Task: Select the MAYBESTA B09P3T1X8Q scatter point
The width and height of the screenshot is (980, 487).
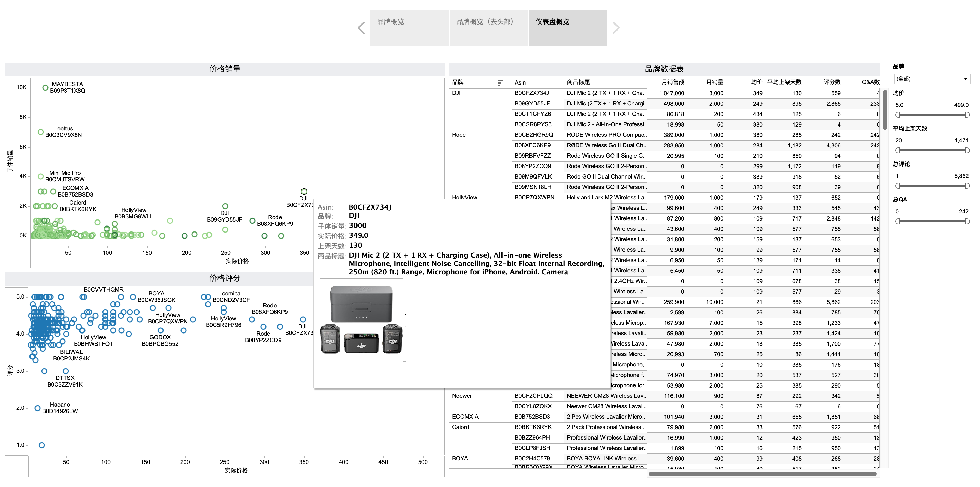Action: click(45, 88)
